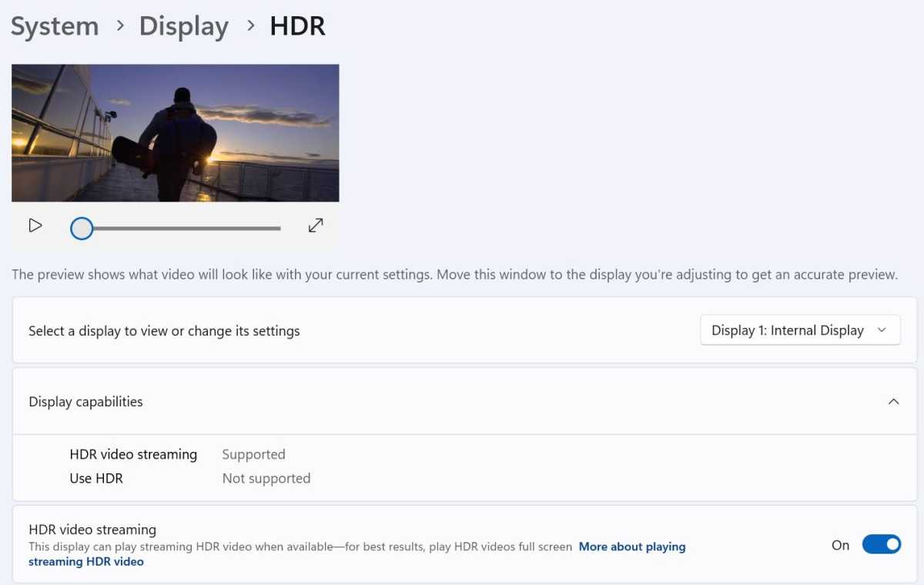Collapse the Display capabilities section

pyautogui.click(x=893, y=402)
